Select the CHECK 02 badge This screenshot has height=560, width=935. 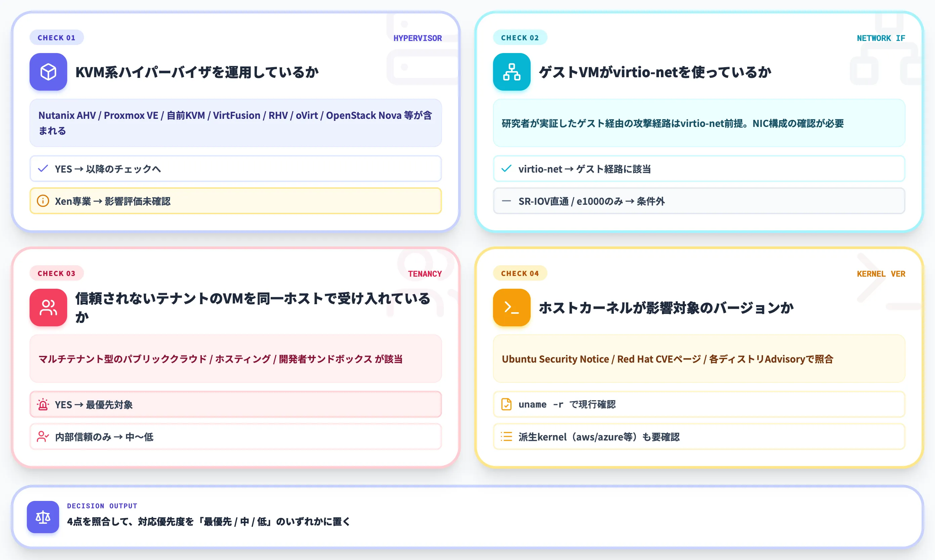tap(520, 38)
